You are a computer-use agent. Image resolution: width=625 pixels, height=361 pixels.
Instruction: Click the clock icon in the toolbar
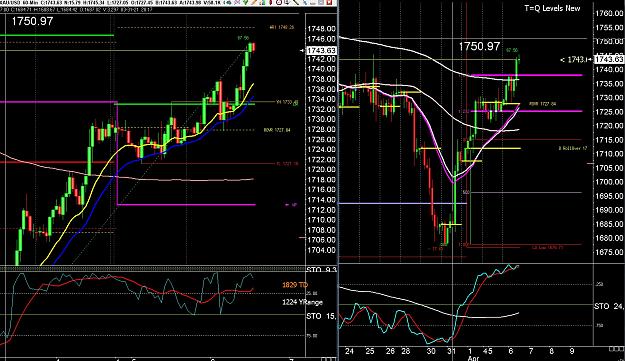(279, 2)
